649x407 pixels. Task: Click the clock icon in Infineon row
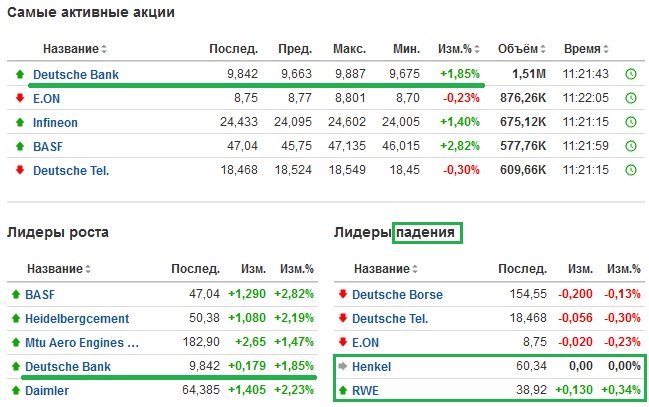pyautogui.click(x=630, y=122)
